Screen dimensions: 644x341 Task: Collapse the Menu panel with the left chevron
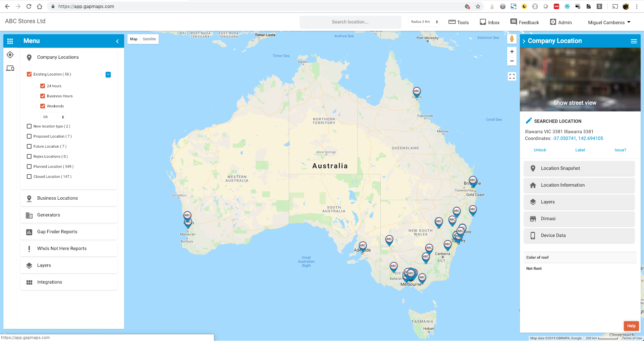117,41
